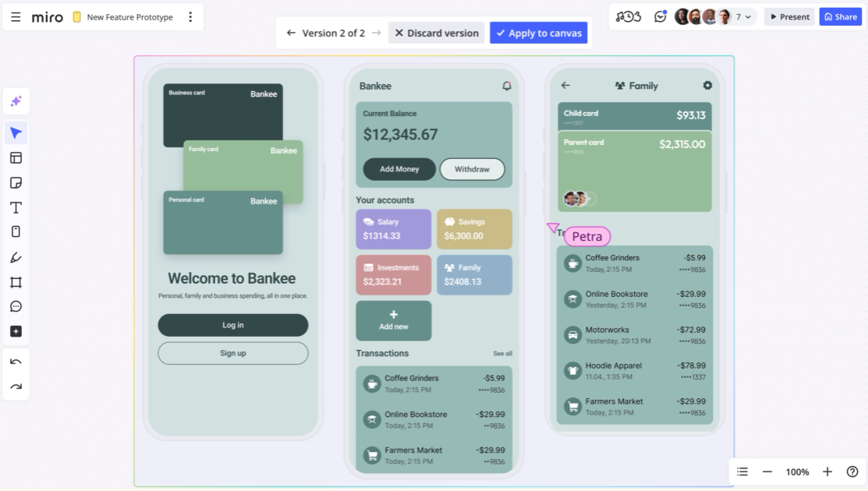Select the frame tool
The height and width of the screenshot is (491, 868).
point(16,282)
